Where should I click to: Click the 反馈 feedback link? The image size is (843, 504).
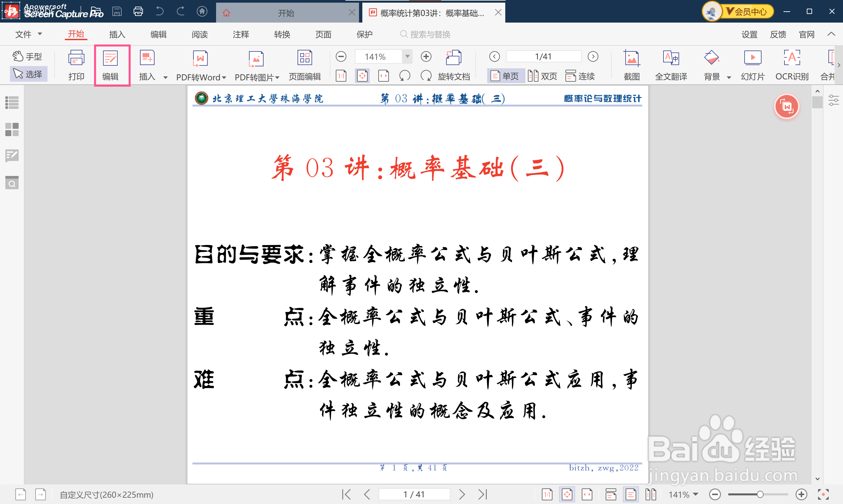778,34
